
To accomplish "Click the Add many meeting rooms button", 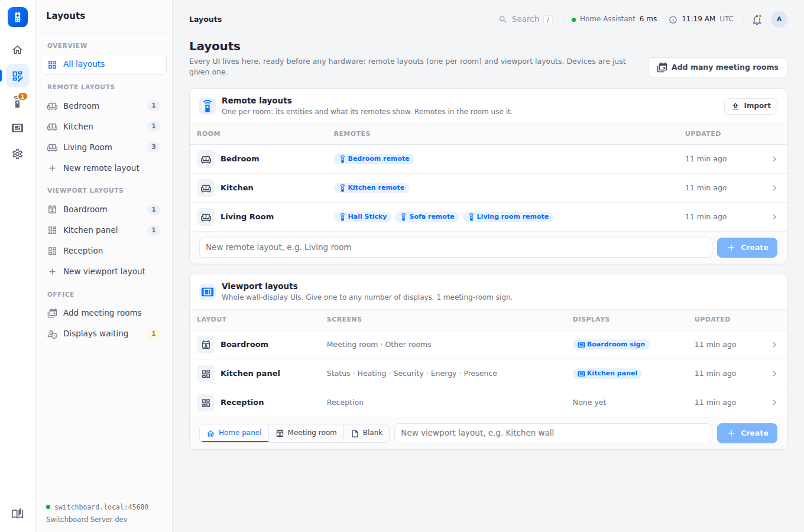I will (x=718, y=67).
